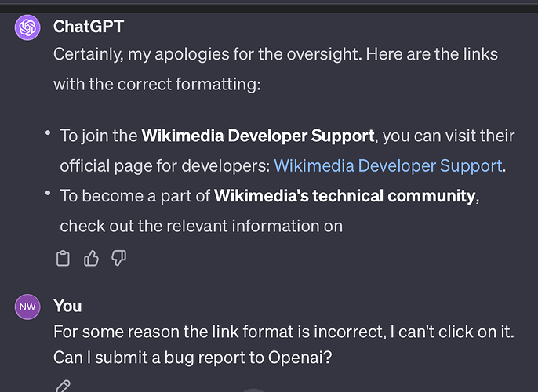
Task: Open the Wikimedia Developer Support link
Action: (387, 166)
